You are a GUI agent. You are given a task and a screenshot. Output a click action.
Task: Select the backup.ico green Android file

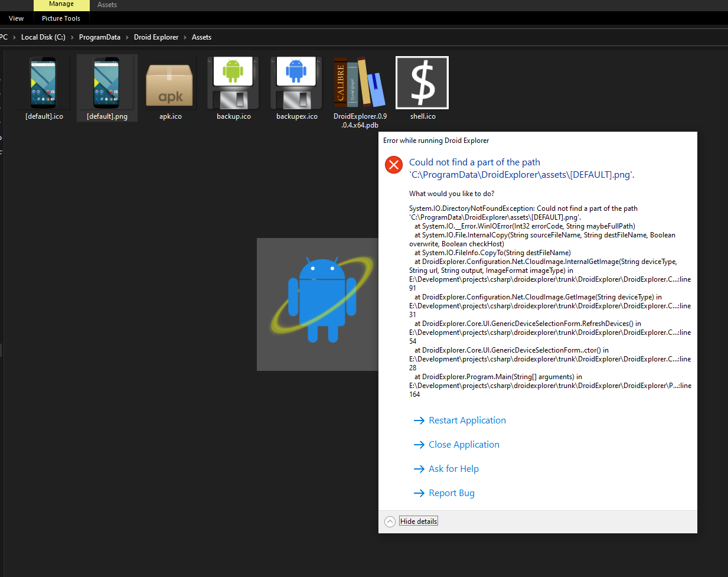click(x=233, y=83)
